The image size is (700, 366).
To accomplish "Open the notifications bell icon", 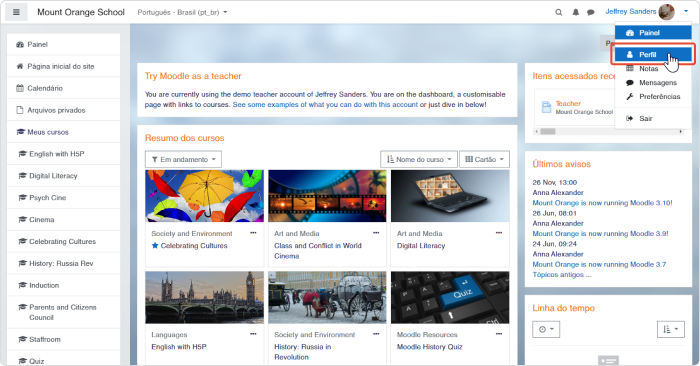I will [x=576, y=12].
